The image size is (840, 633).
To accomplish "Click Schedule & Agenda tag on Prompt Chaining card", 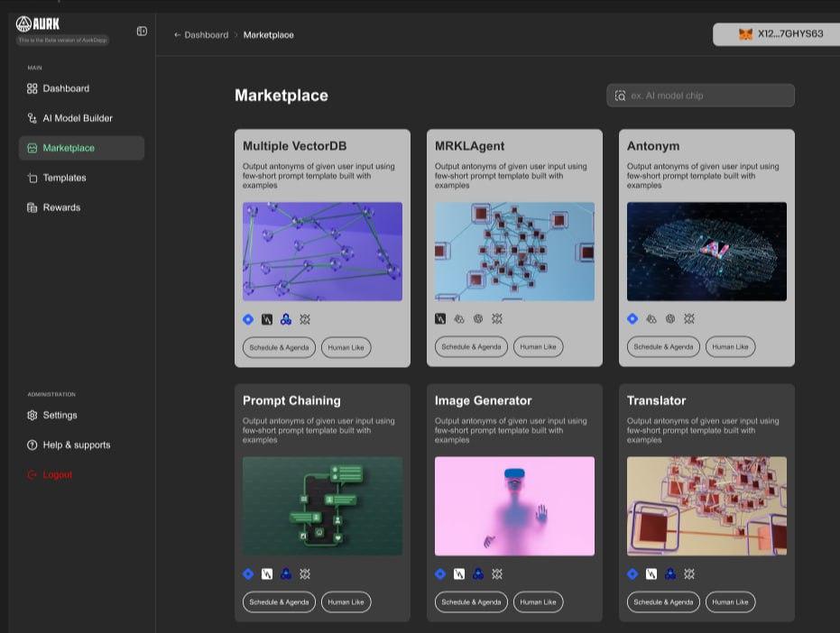I will point(279,602).
